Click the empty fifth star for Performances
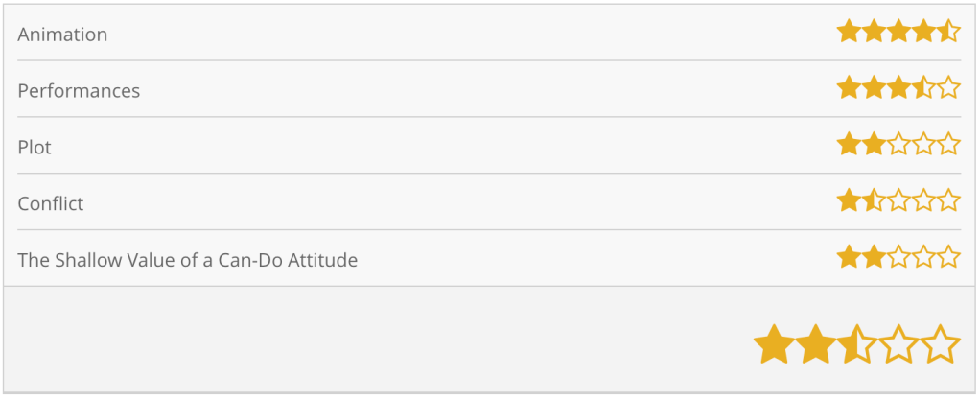 948,89
